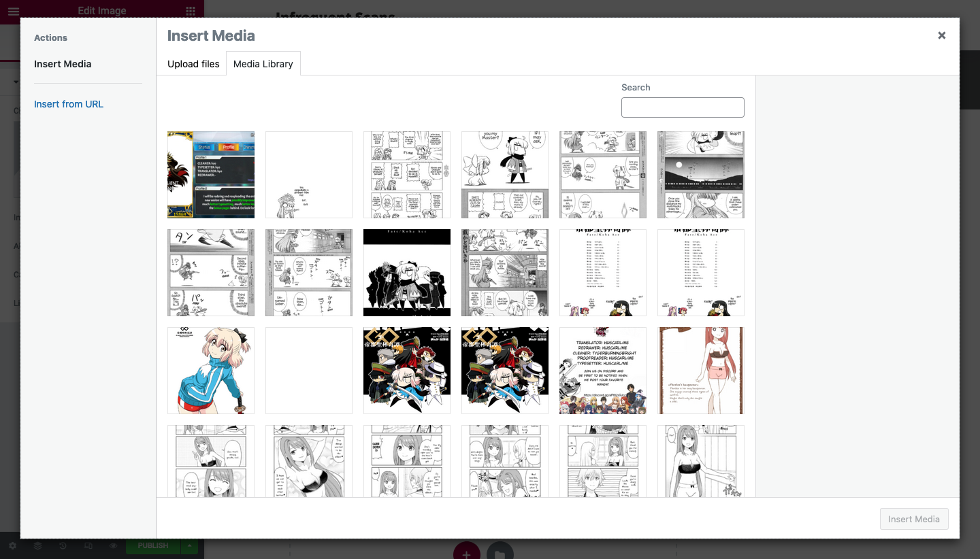Select the full-body girl by doorway manga thumbnail
The width and height of the screenshot is (980, 559).
click(x=701, y=461)
